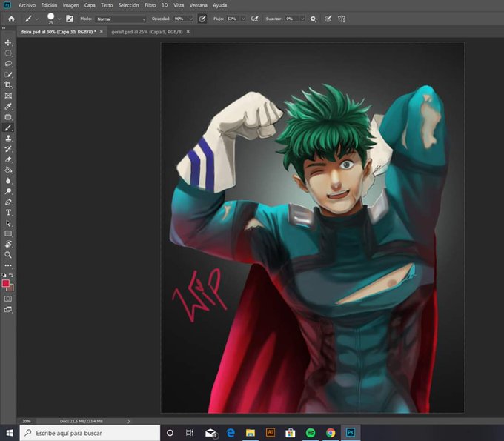Select the Eyedropper tool
Image resolution: width=504 pixels, height=441 pixels.
(8, 106)
